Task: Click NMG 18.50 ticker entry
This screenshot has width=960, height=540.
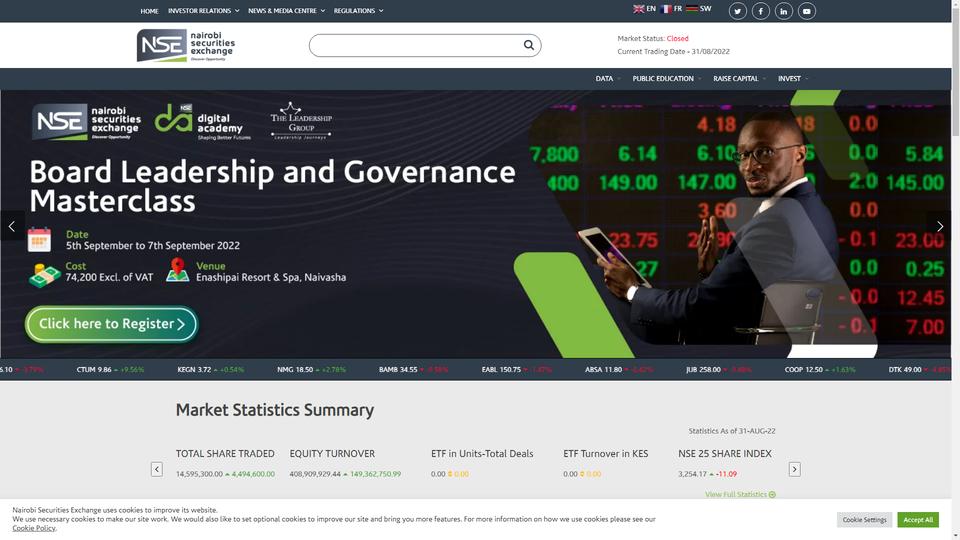Action: click(x=311, y=369)
